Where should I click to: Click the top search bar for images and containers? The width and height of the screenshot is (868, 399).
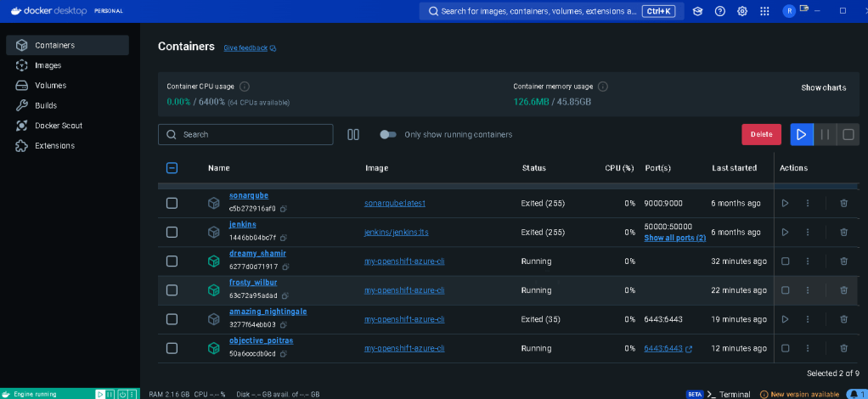[x=551, y=11]
